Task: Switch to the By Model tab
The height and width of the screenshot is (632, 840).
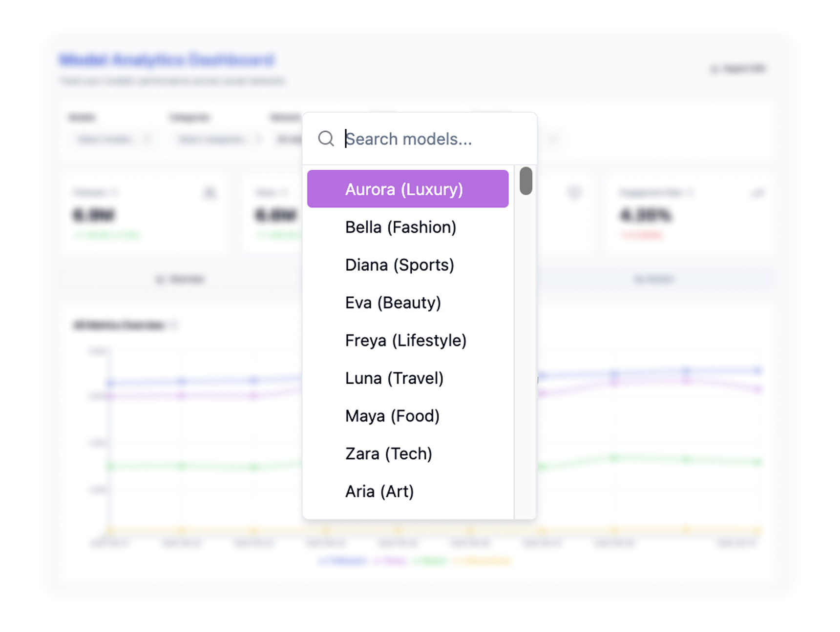Action: pyautogui.click(x=653, y=279)
